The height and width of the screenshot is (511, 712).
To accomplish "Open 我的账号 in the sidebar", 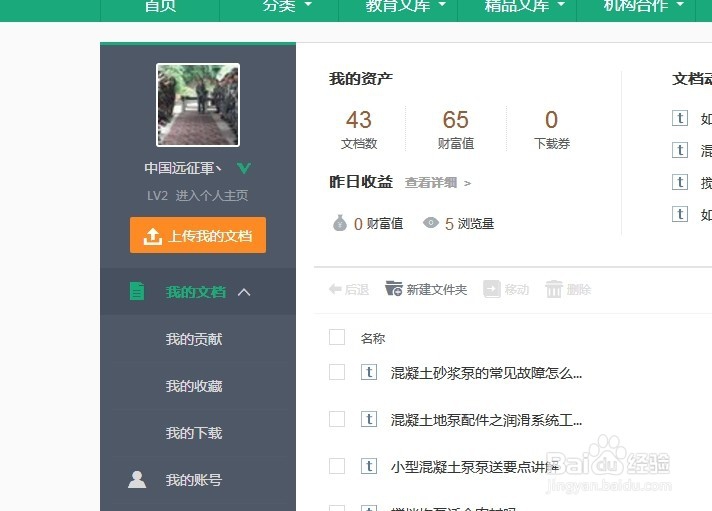I will click(194, 480).
